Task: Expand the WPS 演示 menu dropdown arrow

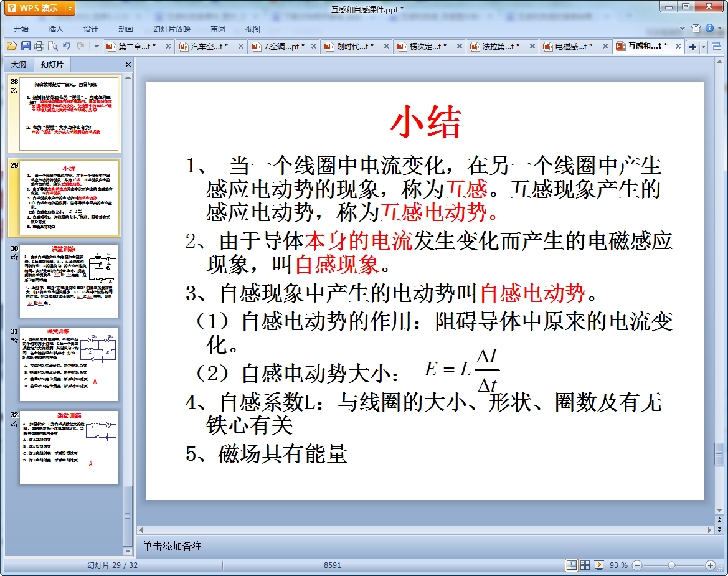Action: [70, 8]
